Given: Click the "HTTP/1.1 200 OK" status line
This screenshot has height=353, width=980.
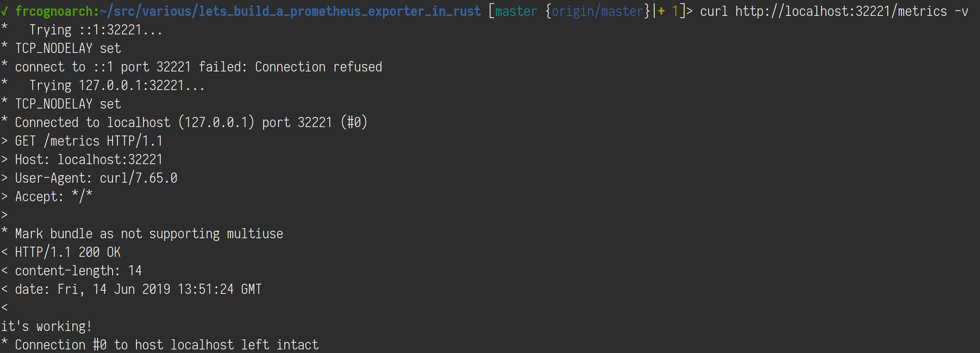Looking at the screenshot, I should point(68,252).
